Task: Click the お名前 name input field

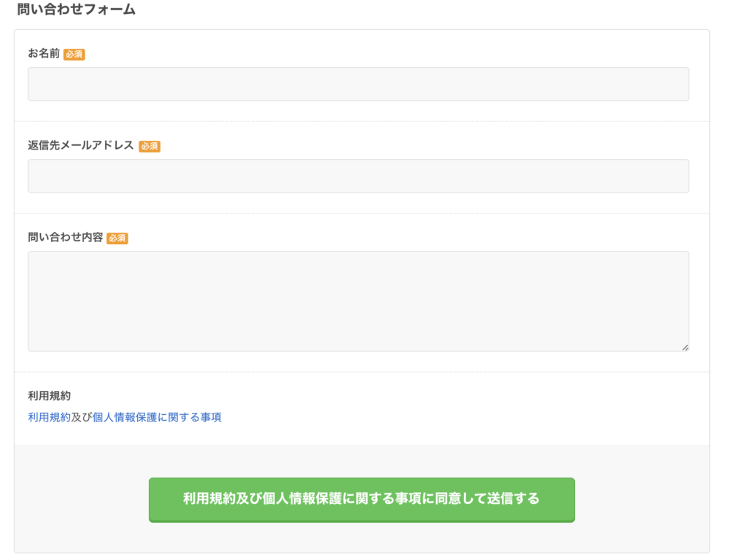Action: pos(358,84)
